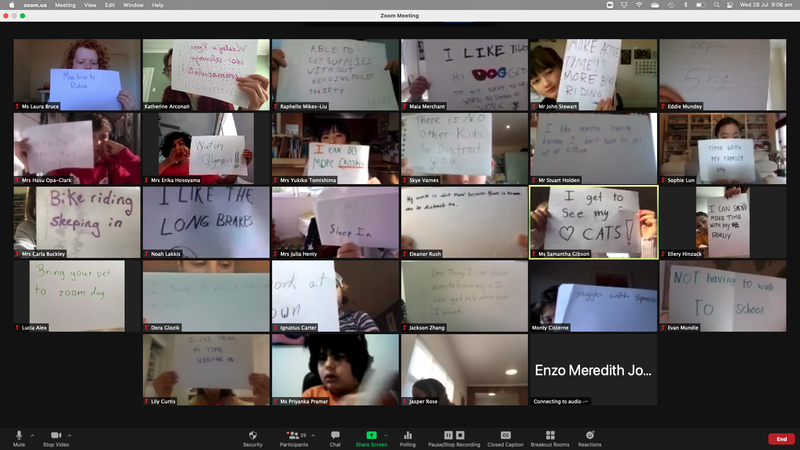Viewport: 800px width, 450px height.
Task: Open the Meeting menu in menu bar
Action: pyautogui.click(x=65, y=5)
